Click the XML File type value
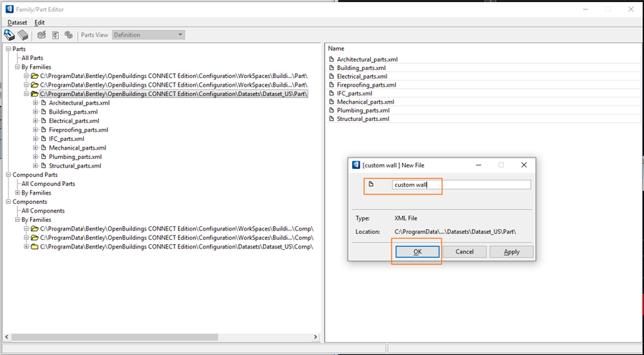644x355 pixels. [406, 218]
